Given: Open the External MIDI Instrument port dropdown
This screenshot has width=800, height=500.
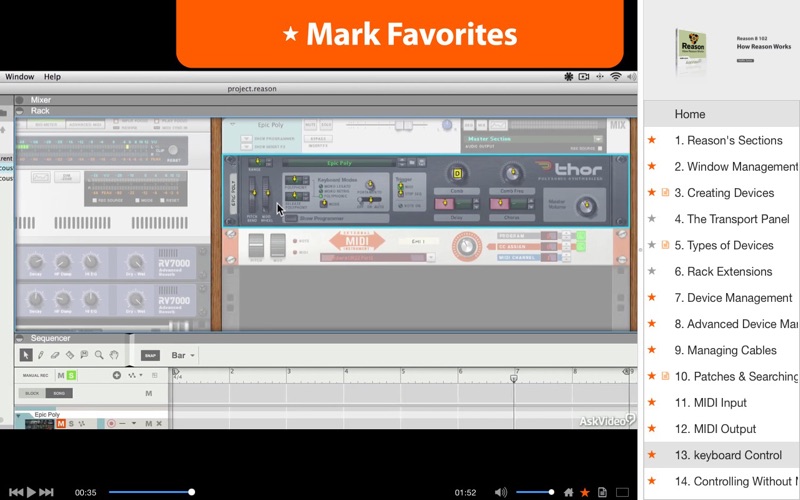Looking at the screenshot, I should [431, 258].
